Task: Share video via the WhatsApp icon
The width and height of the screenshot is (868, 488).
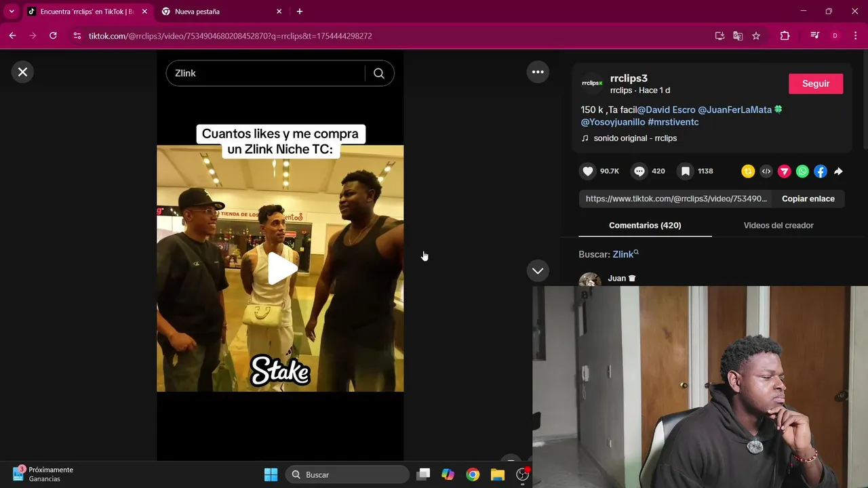Action: coord(802,171)
